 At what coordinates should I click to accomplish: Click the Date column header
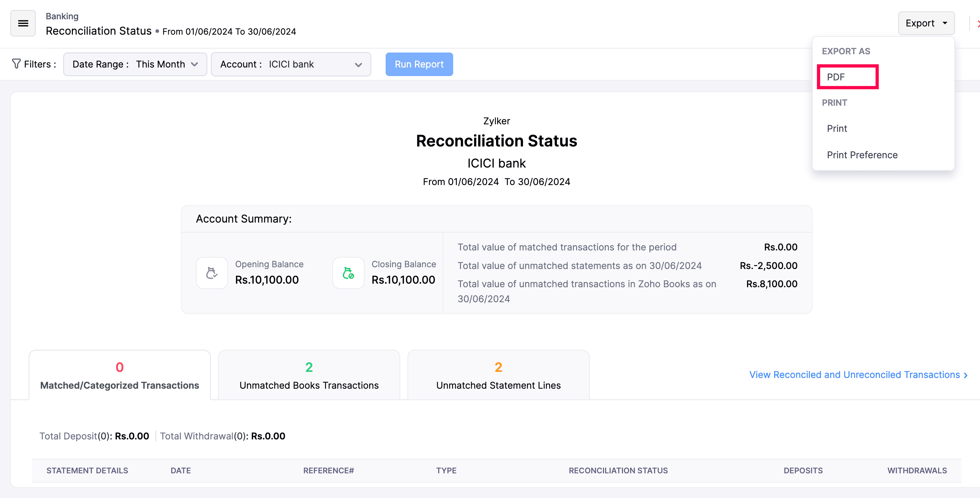(181, 470)
